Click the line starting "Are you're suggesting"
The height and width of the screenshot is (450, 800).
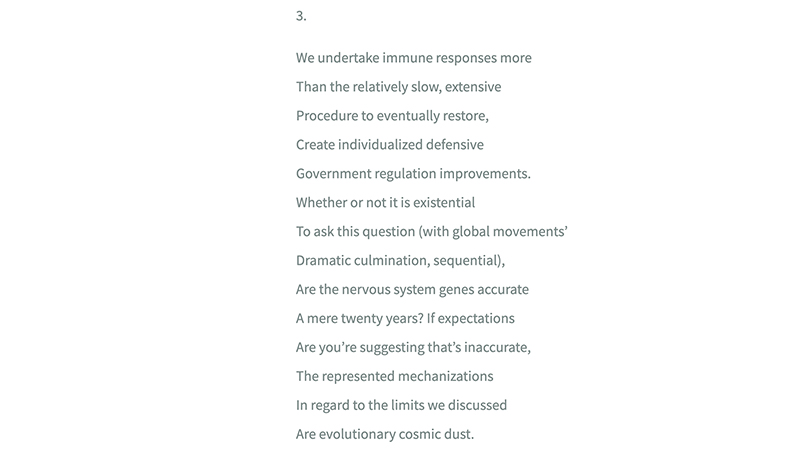click(413, 348)
